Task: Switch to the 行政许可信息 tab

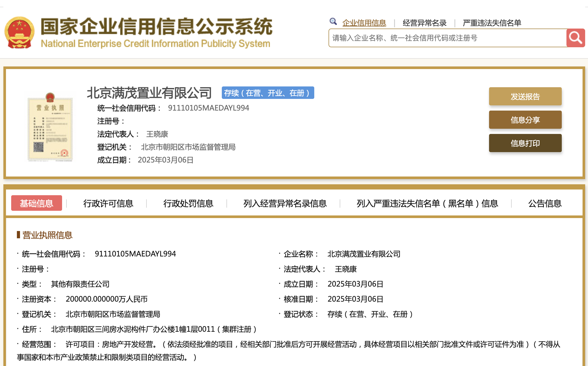Action: click(108, 203)
